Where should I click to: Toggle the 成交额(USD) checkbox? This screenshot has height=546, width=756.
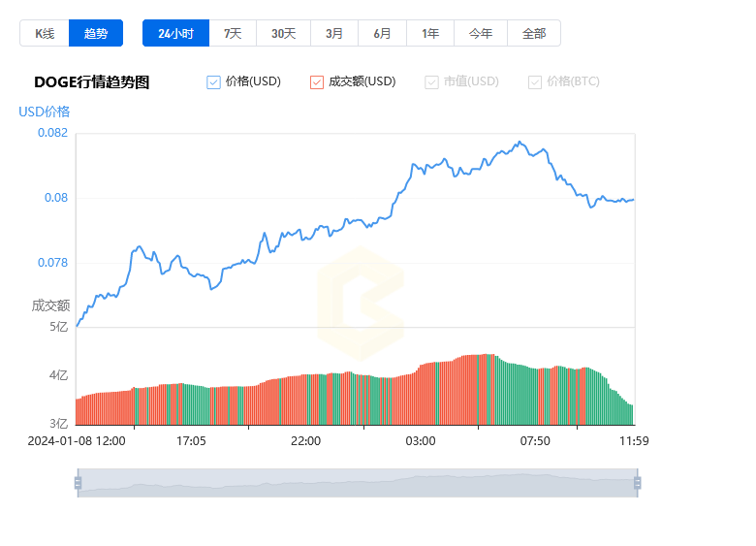click(x=317, y=82)
